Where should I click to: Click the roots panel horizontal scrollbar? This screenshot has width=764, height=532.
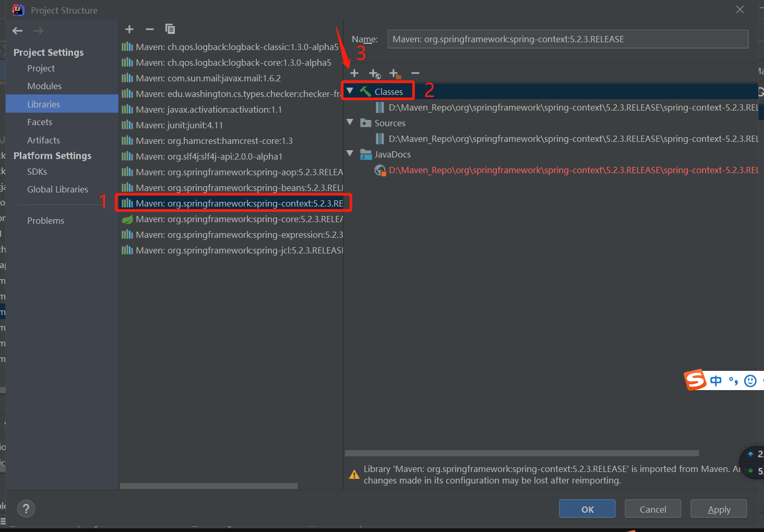pyautogui.click(x=522, y=453)
